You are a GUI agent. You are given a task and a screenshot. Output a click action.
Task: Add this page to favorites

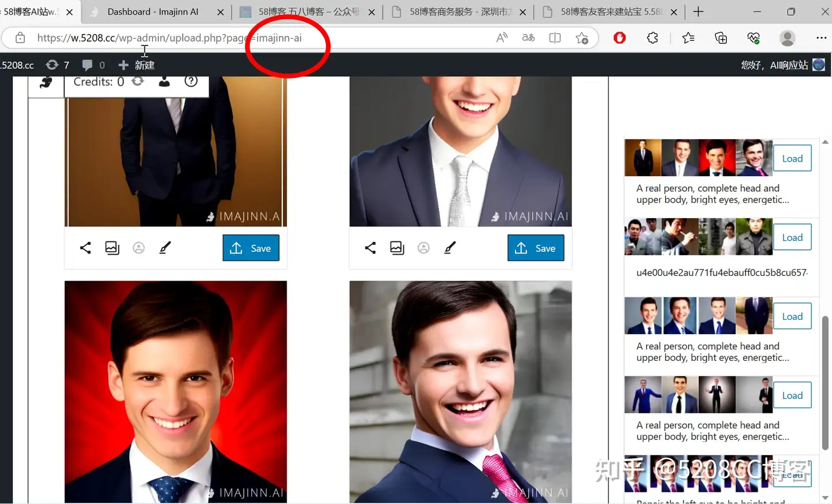click(582, 38)
